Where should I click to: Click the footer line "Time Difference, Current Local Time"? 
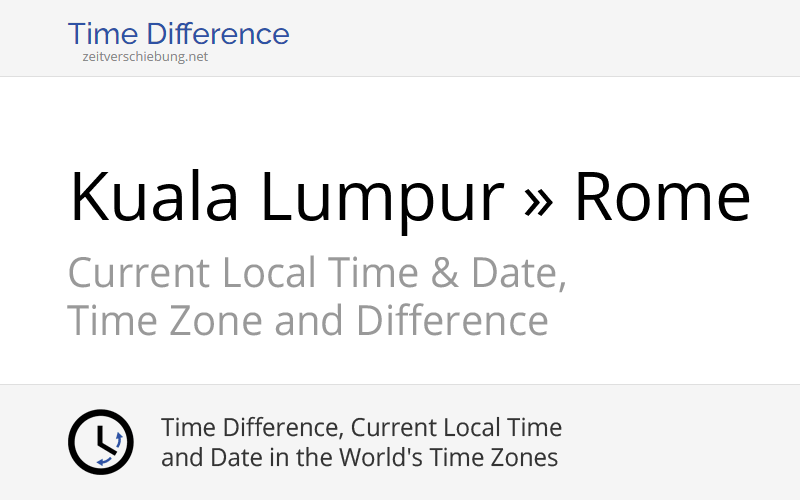pyautogui.click(x=361, y=428)
